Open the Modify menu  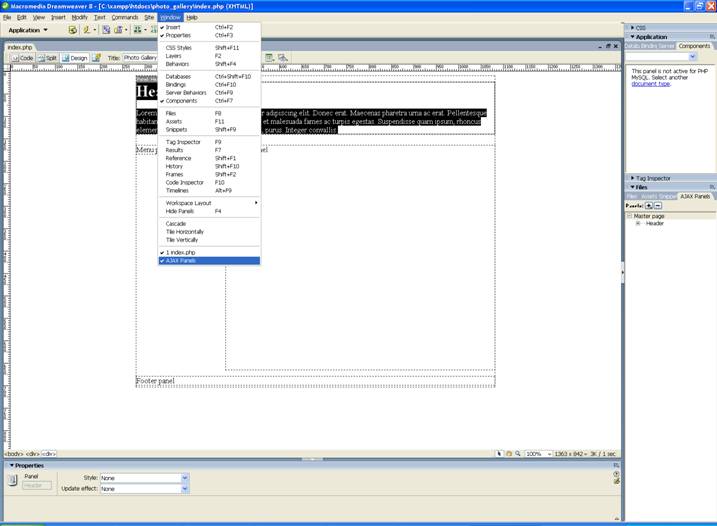pyautogui.click(x=80, y=17)
